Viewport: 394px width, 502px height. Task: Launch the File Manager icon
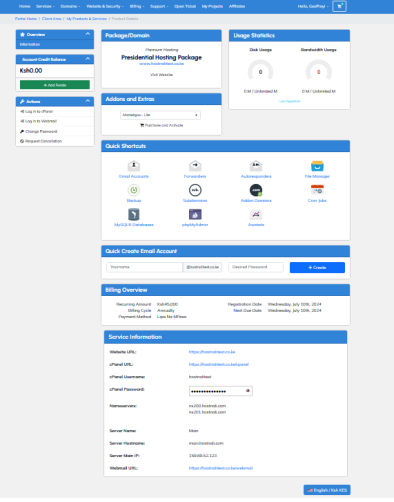(317, 165)
